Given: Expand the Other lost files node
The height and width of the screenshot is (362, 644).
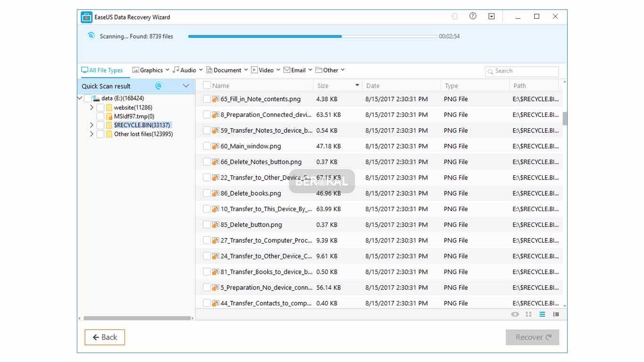Looking at the screenshot, I should tap(91, 134).
